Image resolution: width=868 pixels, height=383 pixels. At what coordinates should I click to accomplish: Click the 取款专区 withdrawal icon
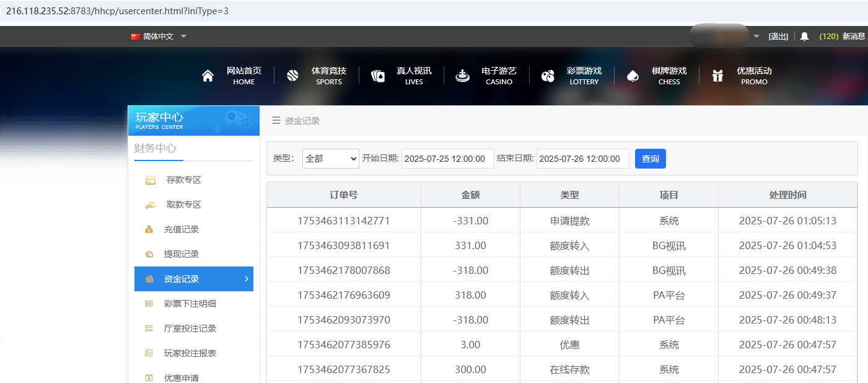pyautogui.click(x=149, y=204)
